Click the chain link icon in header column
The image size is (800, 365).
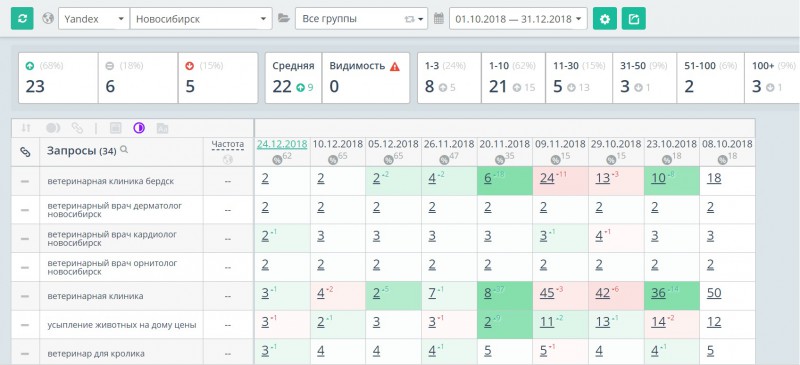tap(25, 152)
